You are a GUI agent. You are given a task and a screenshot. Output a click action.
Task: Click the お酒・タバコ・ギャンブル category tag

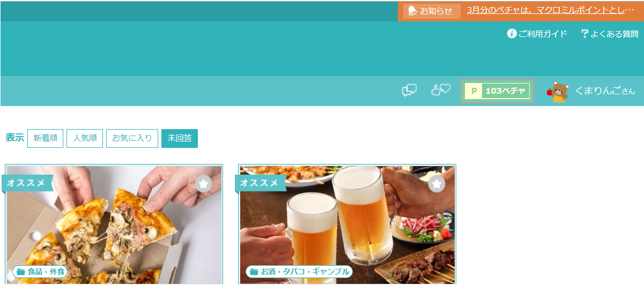coord(299,272)
